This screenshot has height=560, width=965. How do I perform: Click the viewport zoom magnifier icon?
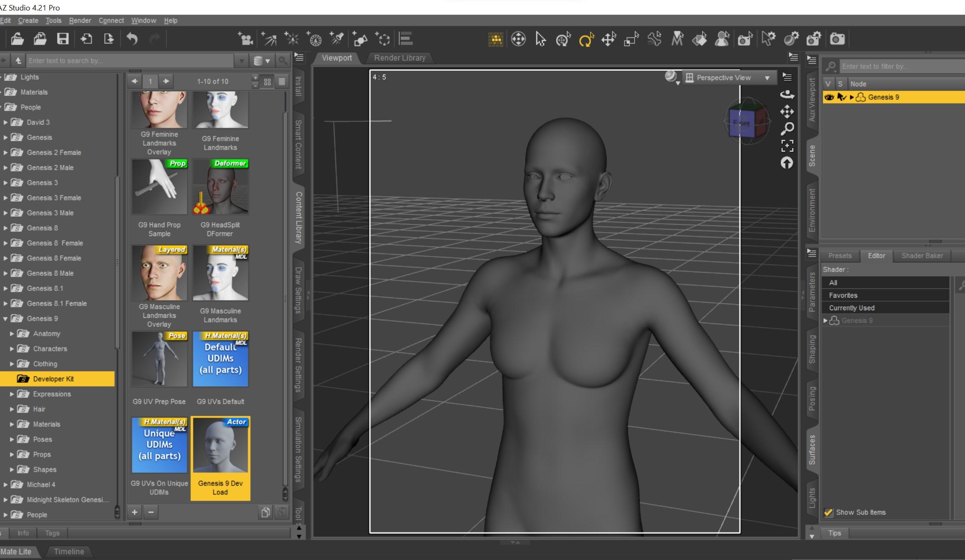(787, 129)
